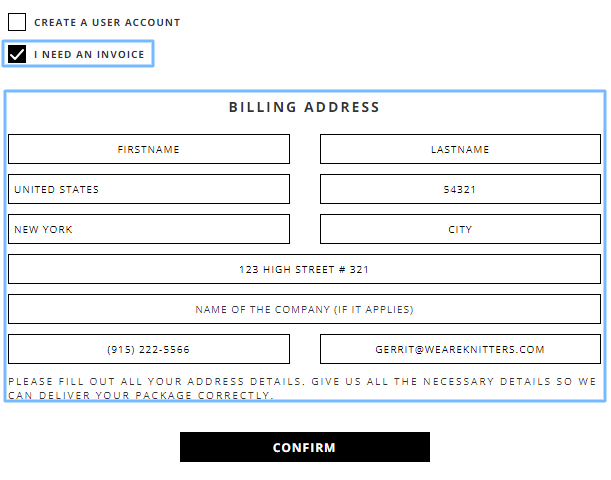Image resolution: width=611 pixels, height=480 pixels.
Task: Click the deliver your package correctly text line
Action: coord(141,395)
